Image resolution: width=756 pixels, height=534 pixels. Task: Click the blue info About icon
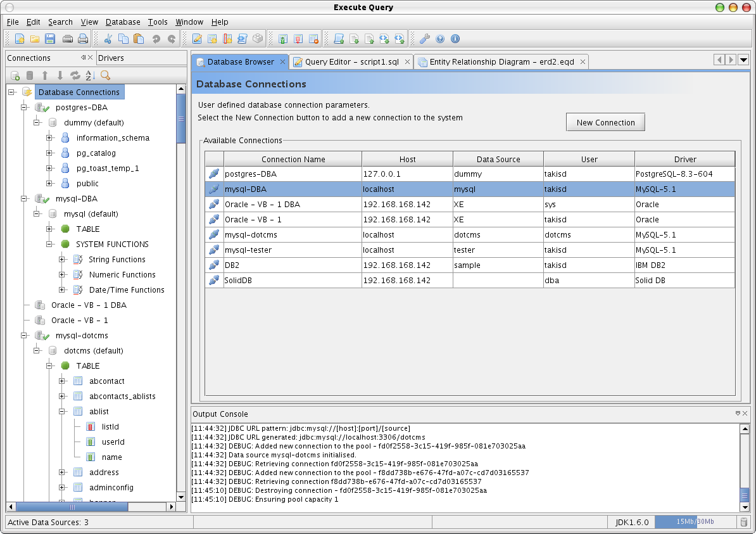pyautogui.click(x=455, y=39)
